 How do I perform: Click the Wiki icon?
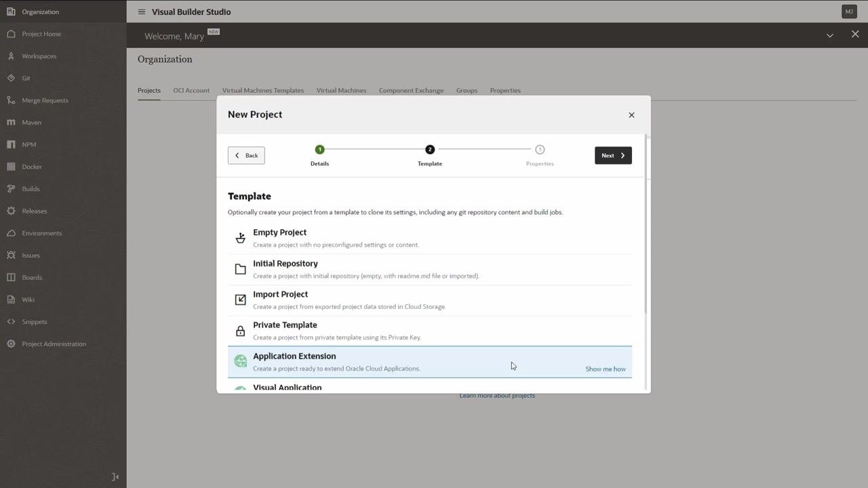(11, 300)
